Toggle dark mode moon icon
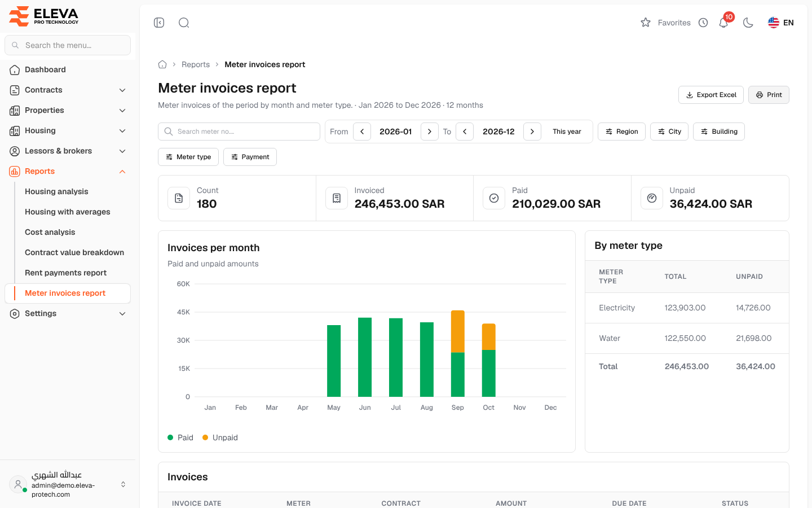812x508 pixels. tap(748, 23)
